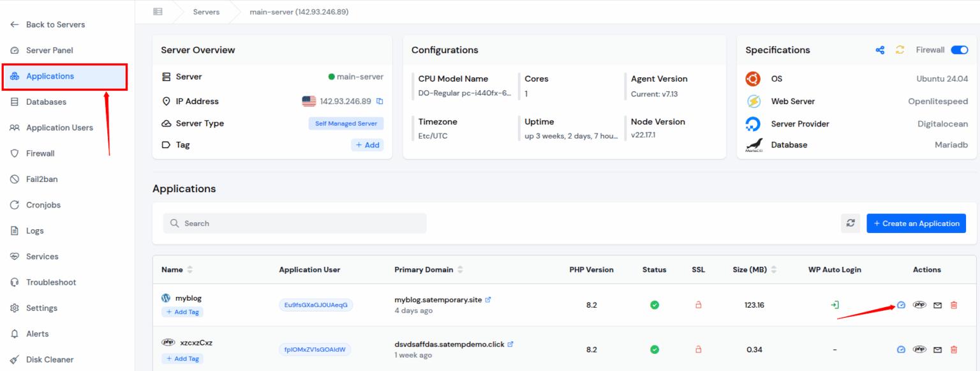
Task: Toggle the Firewall switch off
Action: [x=959, y=50]
